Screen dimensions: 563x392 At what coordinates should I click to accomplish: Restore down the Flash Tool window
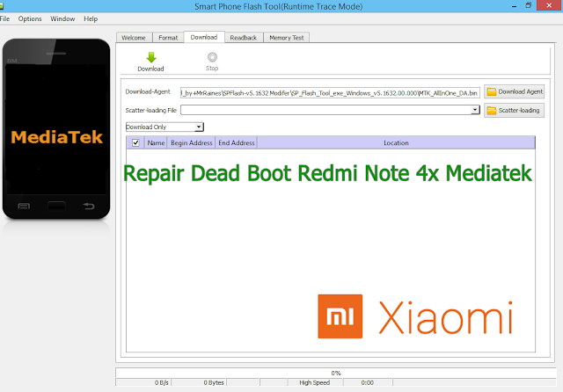point(528,5)
